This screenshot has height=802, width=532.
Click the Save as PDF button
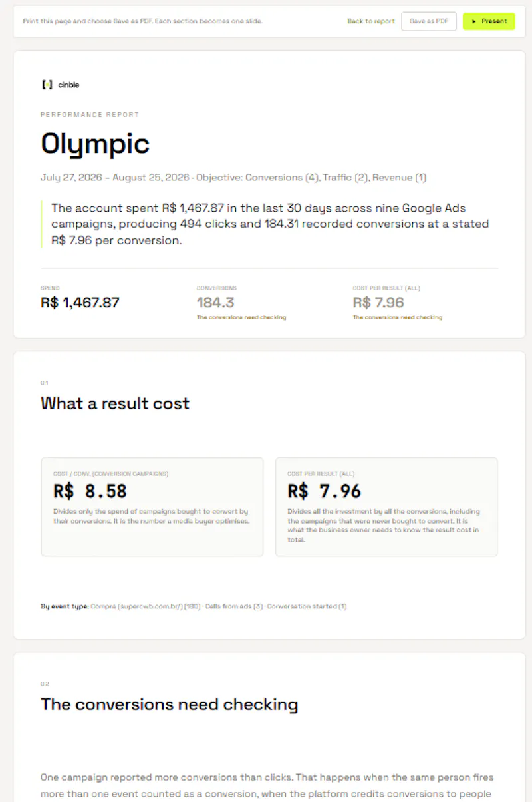pyautogui.click(x=429, y=21)
